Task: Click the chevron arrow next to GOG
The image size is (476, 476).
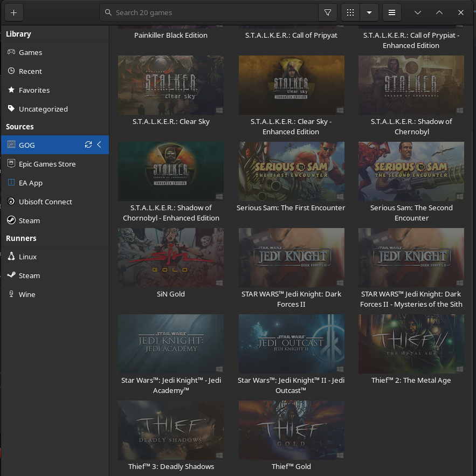Action: click(x=99, y=144)
